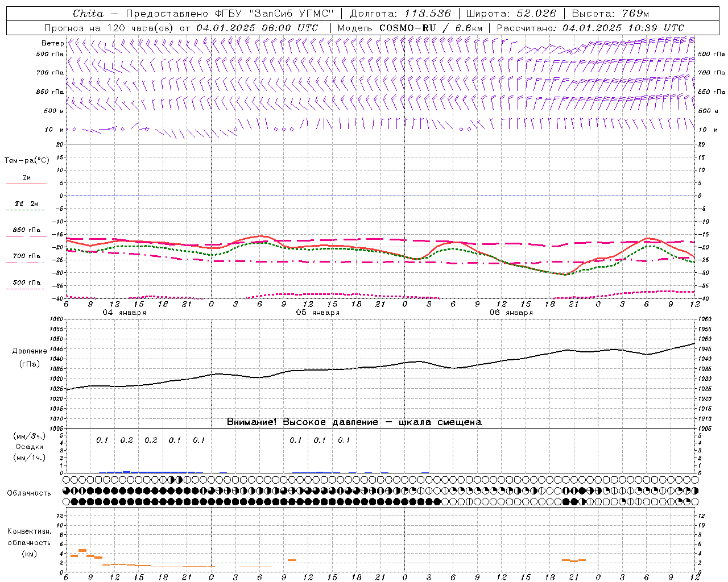This screenshot has width=728, height=582.
Task: Click the "Высота: 769м" header field
Action: point(610,14)
